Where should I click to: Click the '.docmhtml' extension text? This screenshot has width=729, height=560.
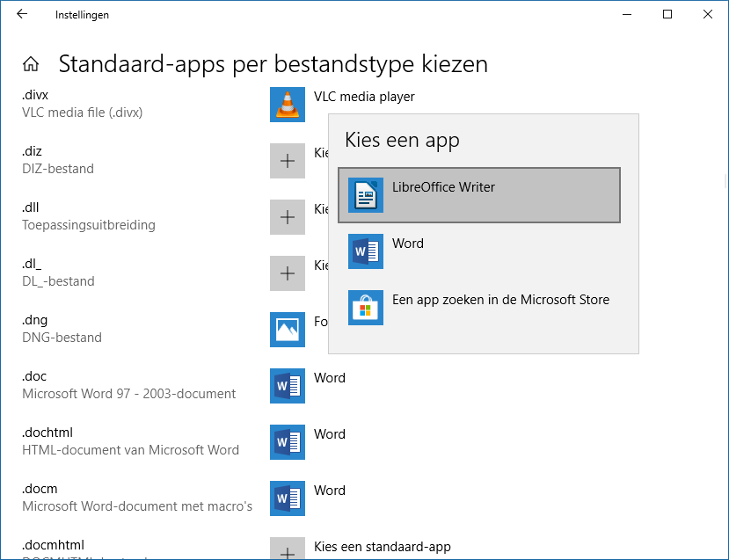coord(53,545)
